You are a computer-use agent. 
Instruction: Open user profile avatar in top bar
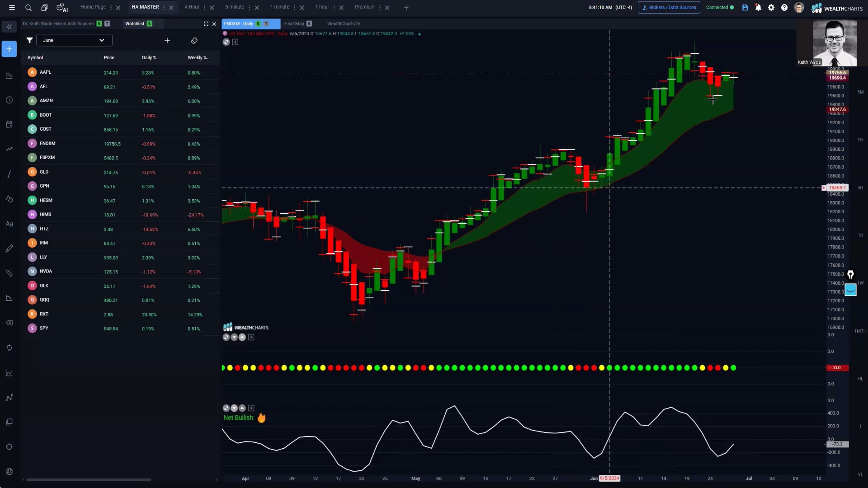pos(799,8)
